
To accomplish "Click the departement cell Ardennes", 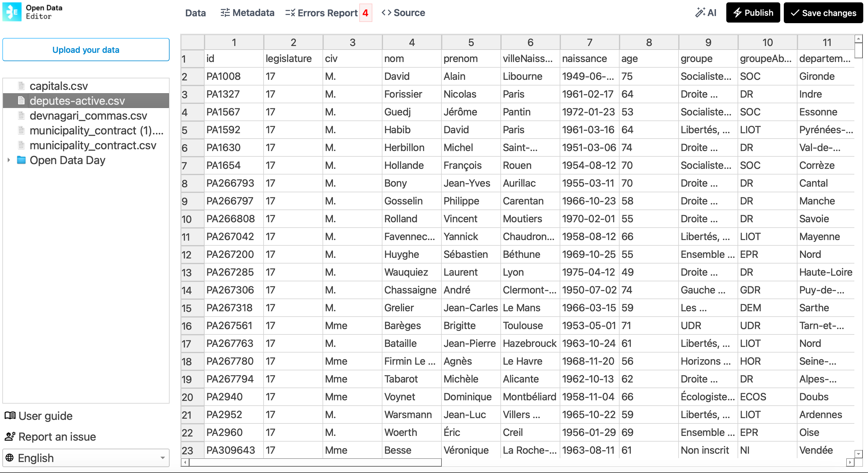I will point(826,414).
